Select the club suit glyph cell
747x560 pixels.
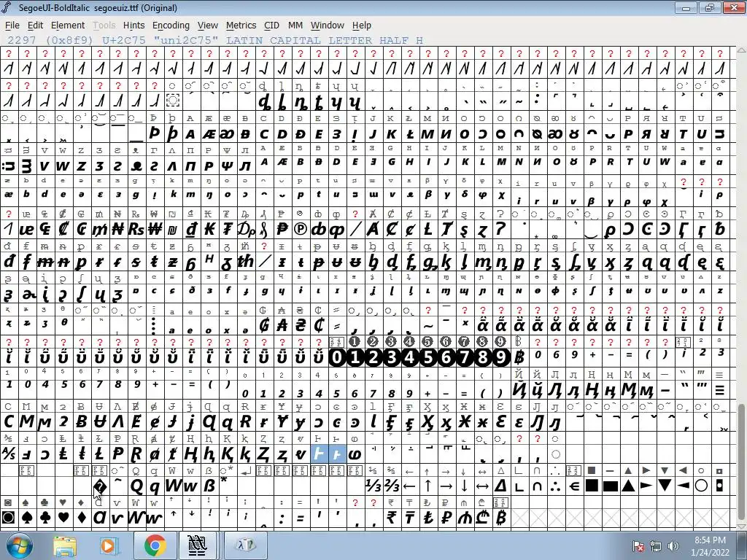point(45,517)
